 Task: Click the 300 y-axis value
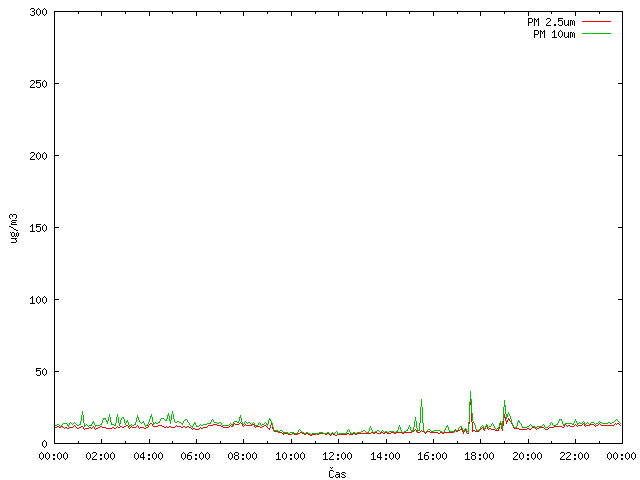pyautogui.click(x=38, y=12)
